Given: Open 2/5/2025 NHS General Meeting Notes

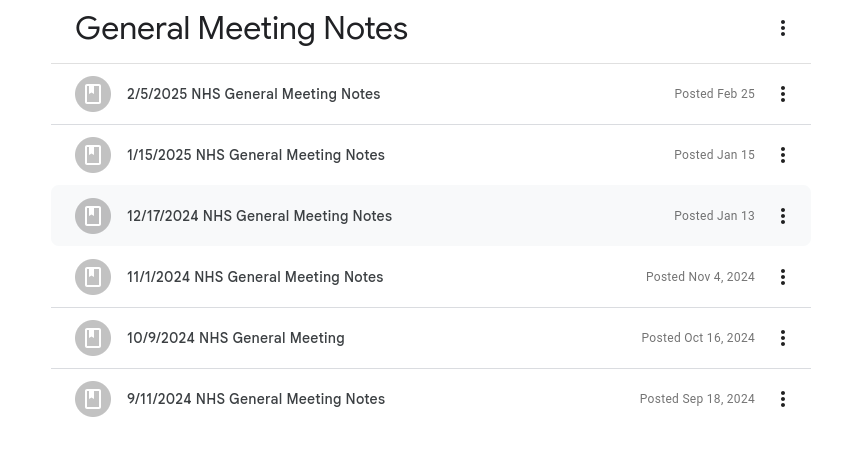Looking at the screenshot, I should pyautogui.click(x=253, y=94).
